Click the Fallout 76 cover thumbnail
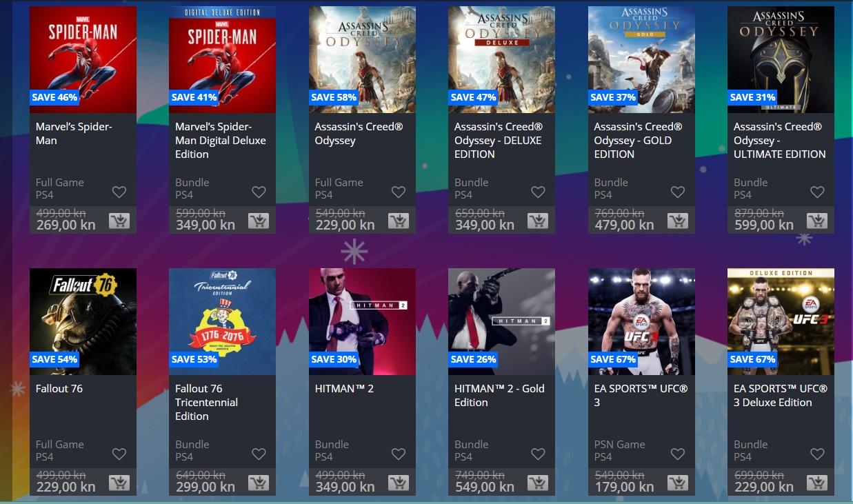Image resolution: width=853 pixels, height=504 pixels. tap(83, 322)
